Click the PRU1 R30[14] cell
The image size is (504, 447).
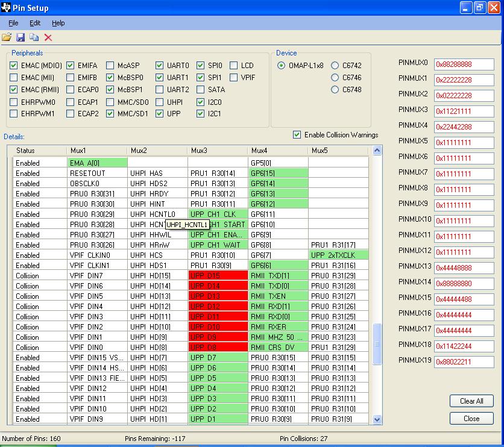pyautogui.click(x=218, y=173)
